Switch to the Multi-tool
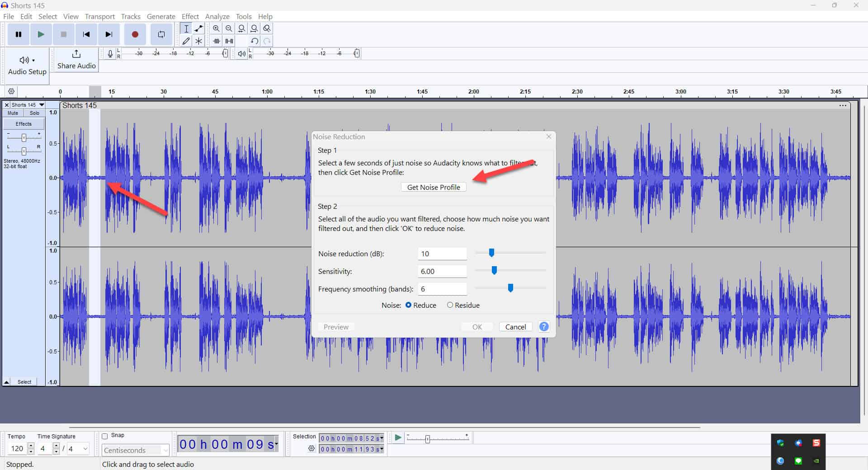Viewport: 868px width, 470px height. 198,41
